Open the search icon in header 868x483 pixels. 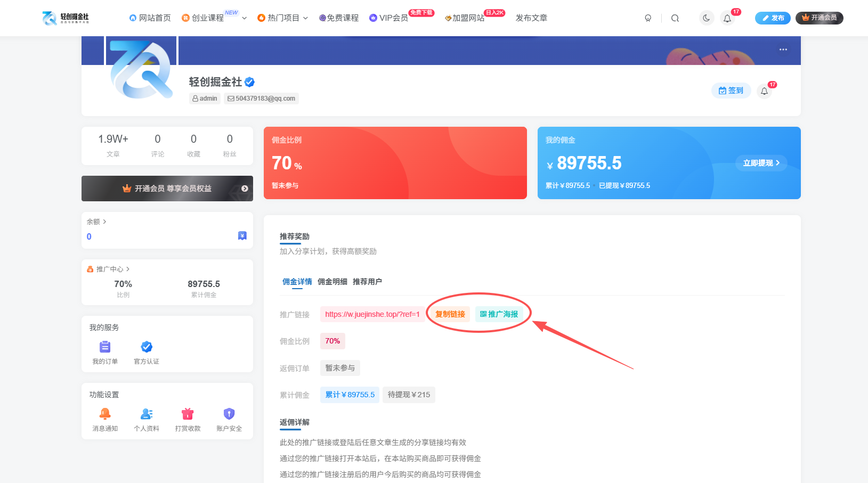tap(675, 18)
